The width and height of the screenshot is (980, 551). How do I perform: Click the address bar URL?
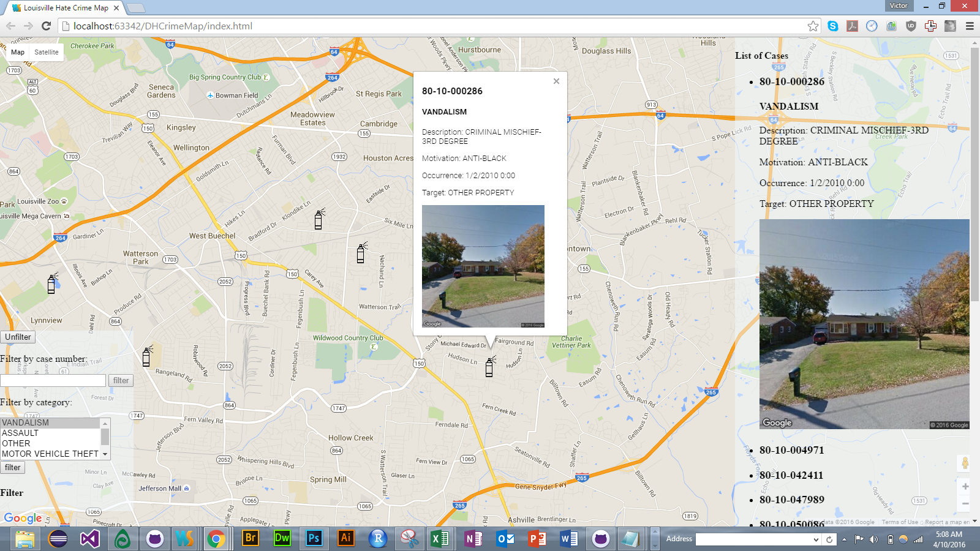coord(163,26)
